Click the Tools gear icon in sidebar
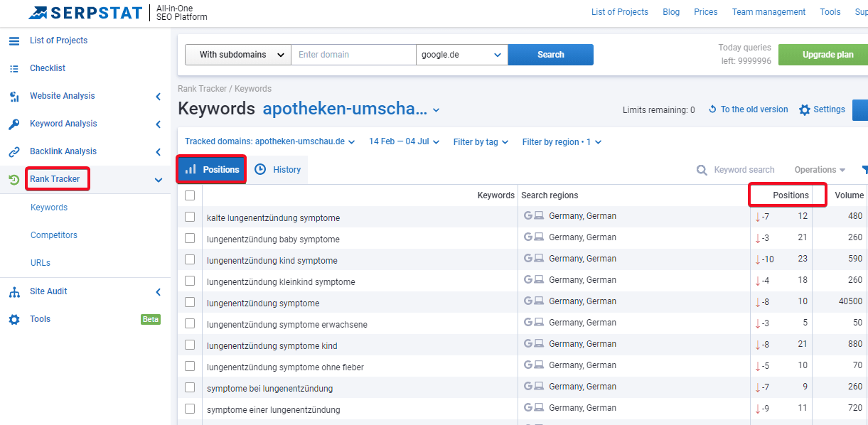This screenshot has width=868, height=425. [14, 319]
